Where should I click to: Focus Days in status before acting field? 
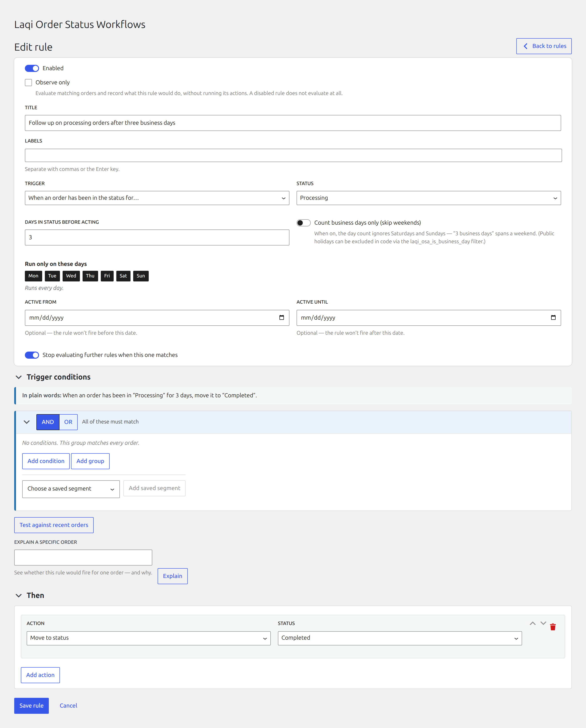[157, 238]
